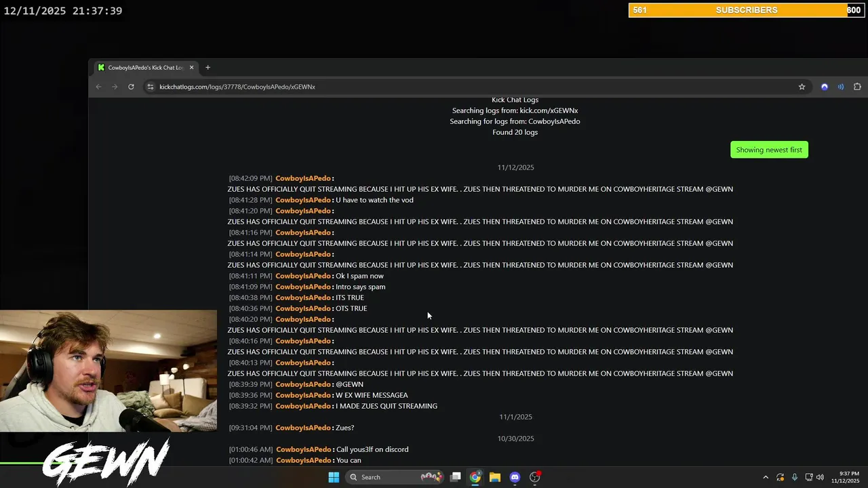Click the 10/30/2025 date heading

pos(515,439)
